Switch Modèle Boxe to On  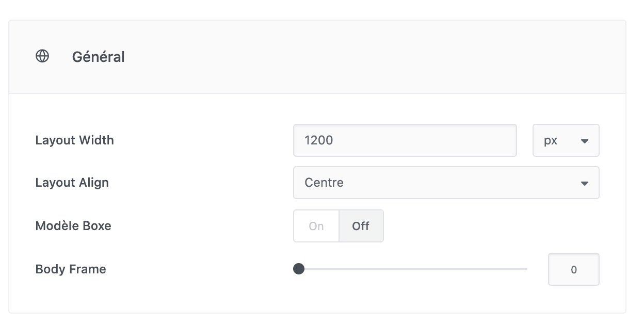pyautogui.click(x=316, y=226)
